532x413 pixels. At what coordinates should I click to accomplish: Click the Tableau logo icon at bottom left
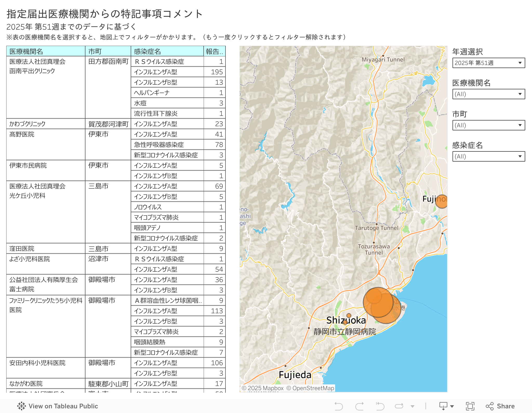coord(22,406)
